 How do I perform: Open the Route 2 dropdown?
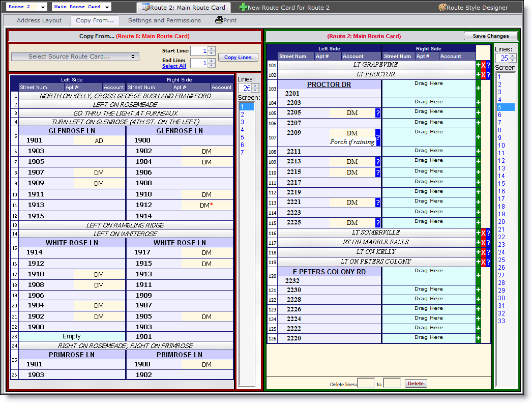coord(27,7)
